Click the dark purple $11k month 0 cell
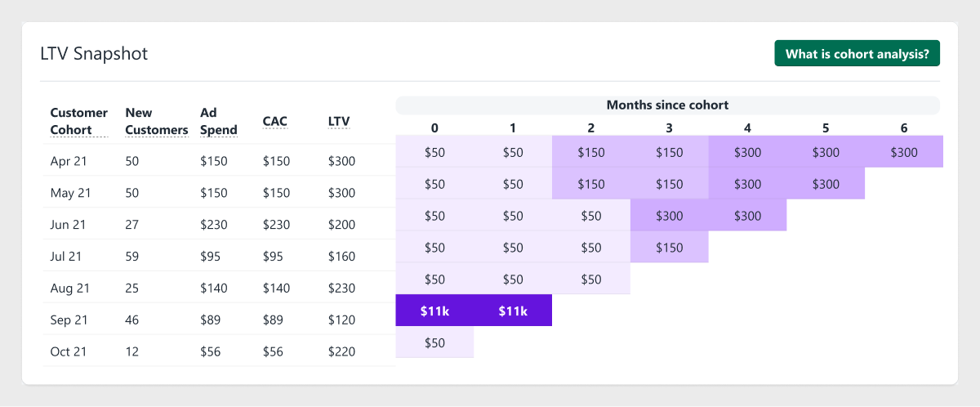 pyautogui.click(x=434, y=311)
